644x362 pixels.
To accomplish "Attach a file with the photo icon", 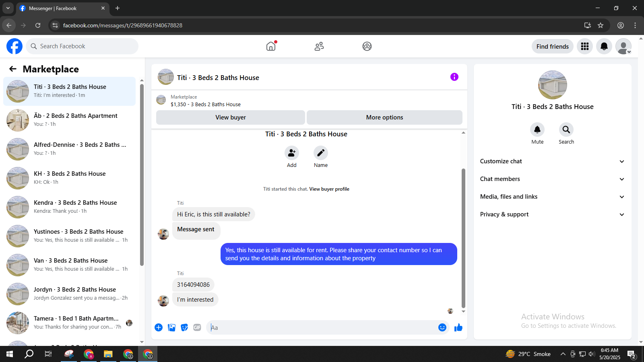I will tap(171, 327).
